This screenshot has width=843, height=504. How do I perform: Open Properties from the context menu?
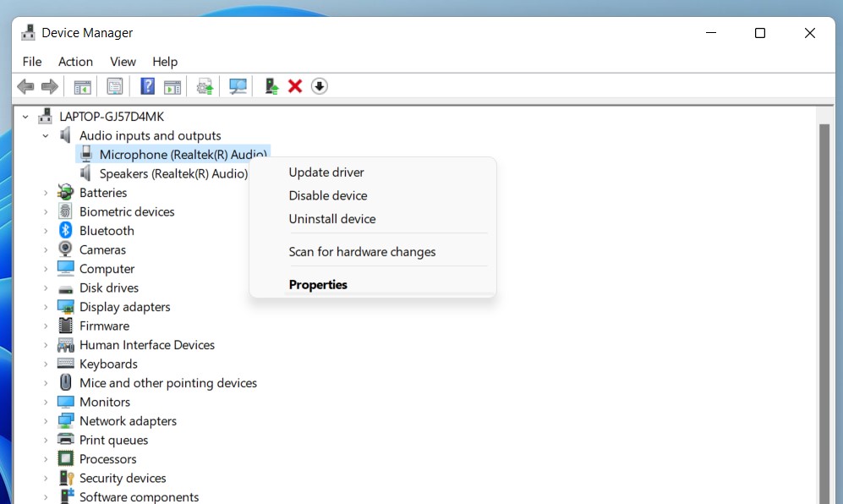click(x=318, y=285)
